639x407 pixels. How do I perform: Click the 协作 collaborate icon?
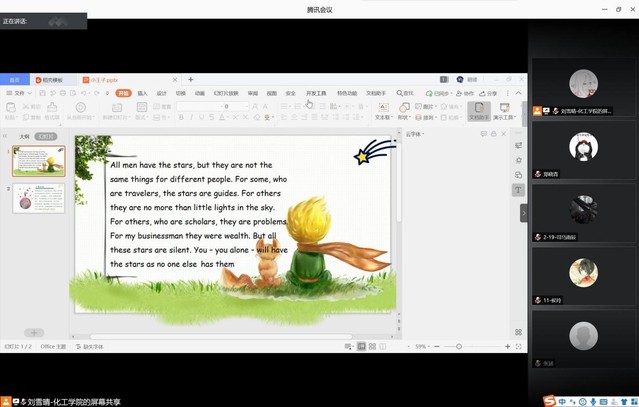coord(464,93)
